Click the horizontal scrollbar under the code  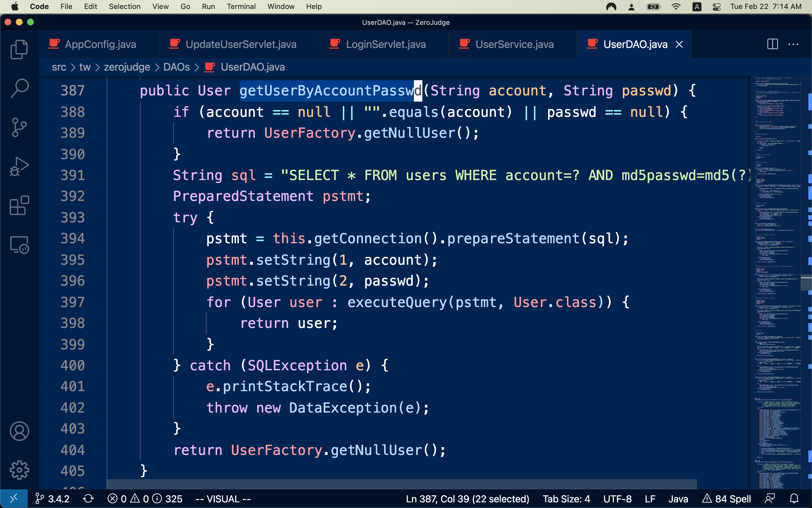tap(402, 484)
